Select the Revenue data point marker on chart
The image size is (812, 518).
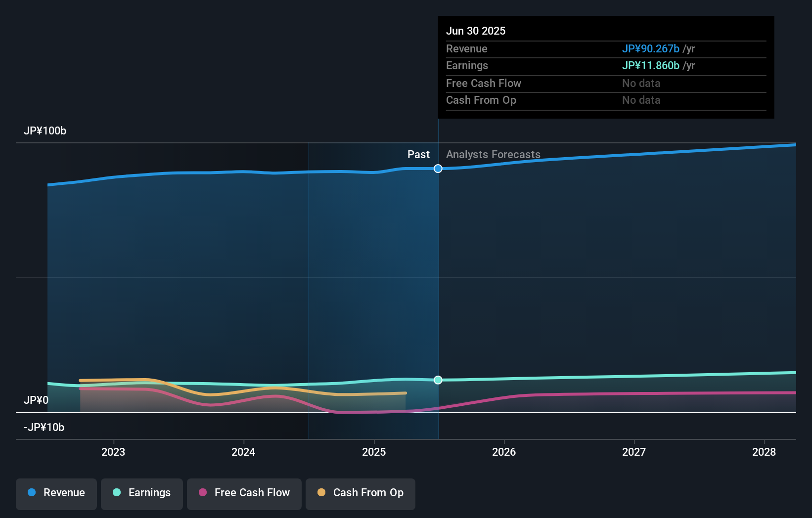(x=438, y=169)
